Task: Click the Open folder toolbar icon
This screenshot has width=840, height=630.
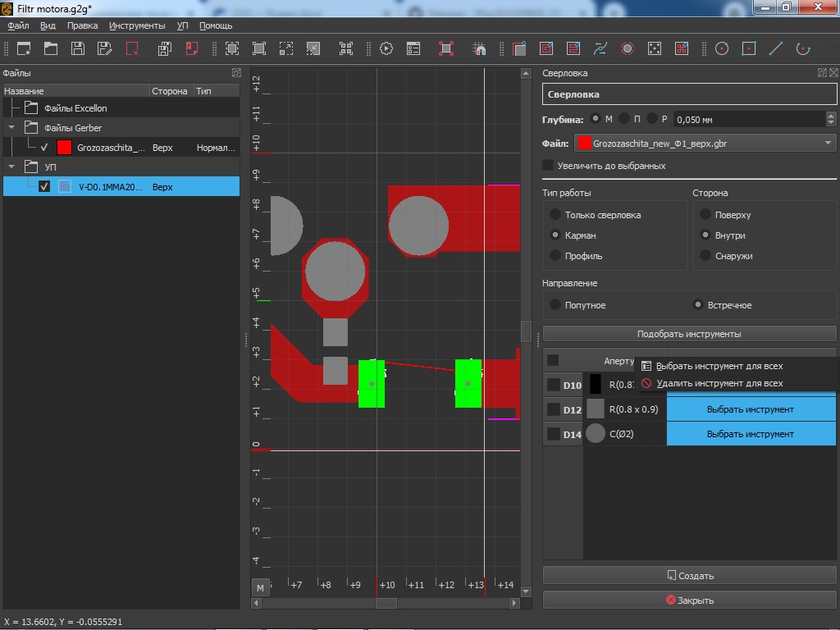Action: 51,48
